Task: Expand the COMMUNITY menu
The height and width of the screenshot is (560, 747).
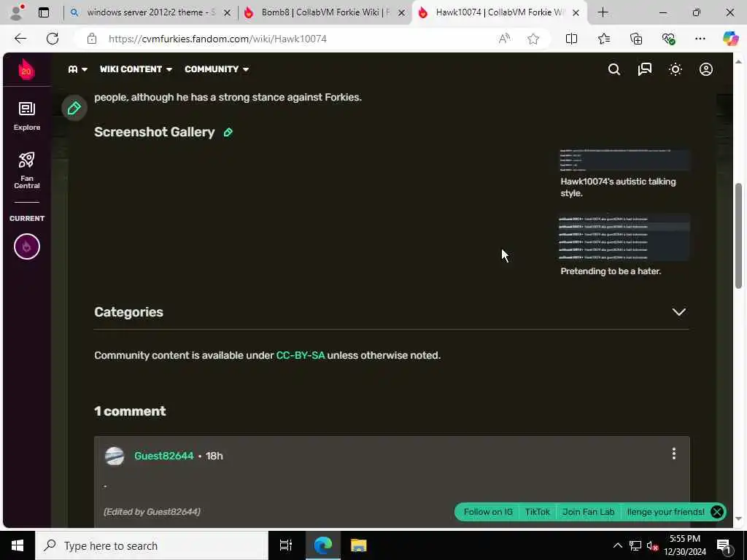Action: click(217, 69)
